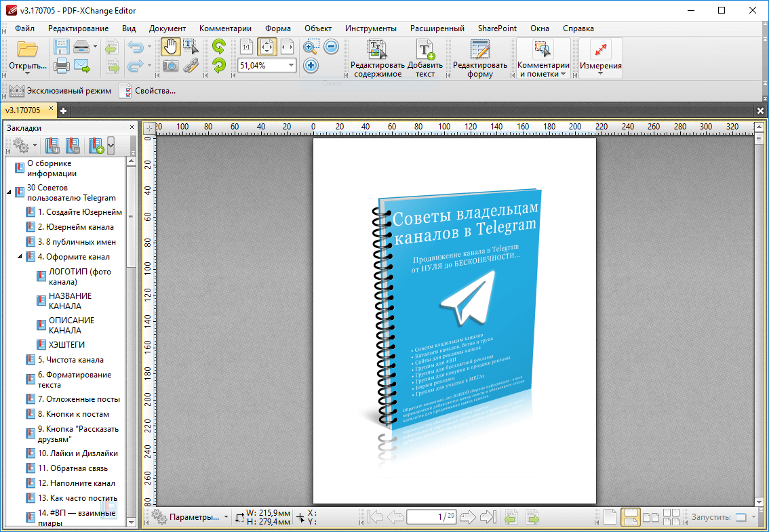Open Свойства... panel

tap(148, 91)
